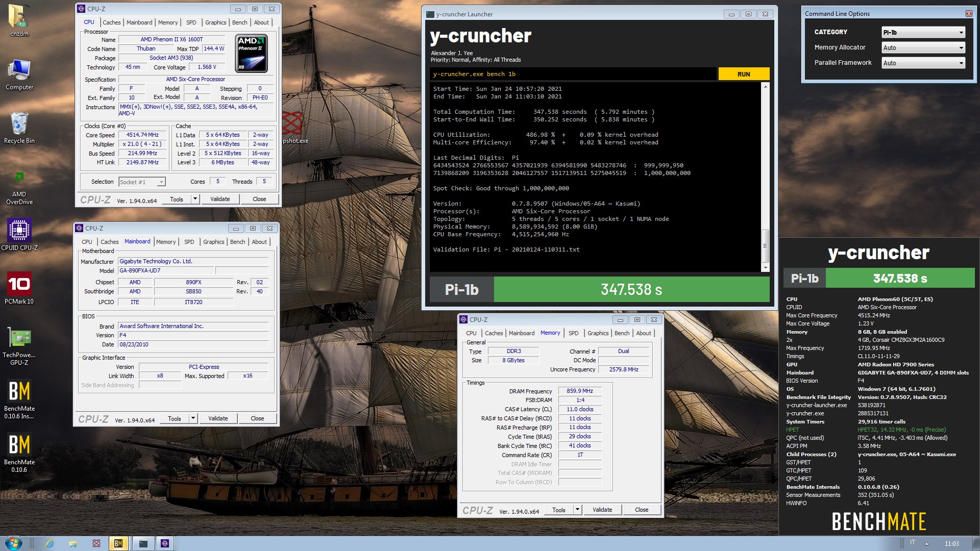The height and width of the screenshot is (551, 980).
Task: Click y-cruncher output scroll down arrow
Action: coord(765,268)
